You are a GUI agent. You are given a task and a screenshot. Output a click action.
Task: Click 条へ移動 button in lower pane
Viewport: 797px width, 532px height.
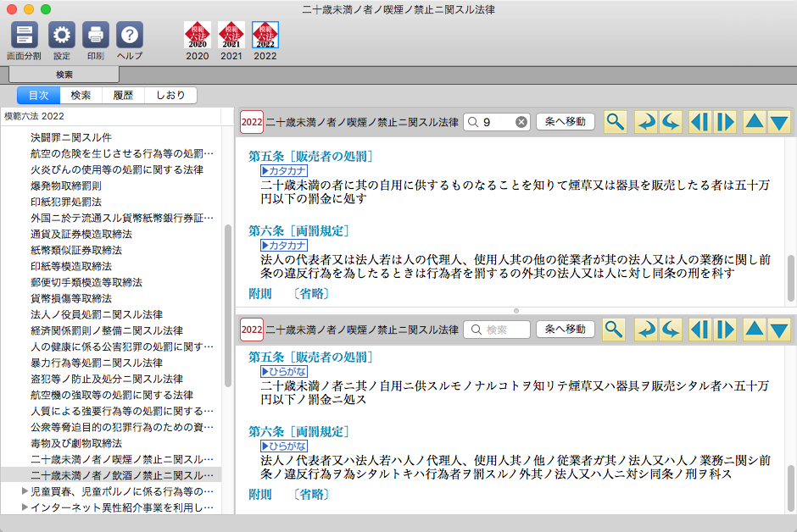[566, 329]
